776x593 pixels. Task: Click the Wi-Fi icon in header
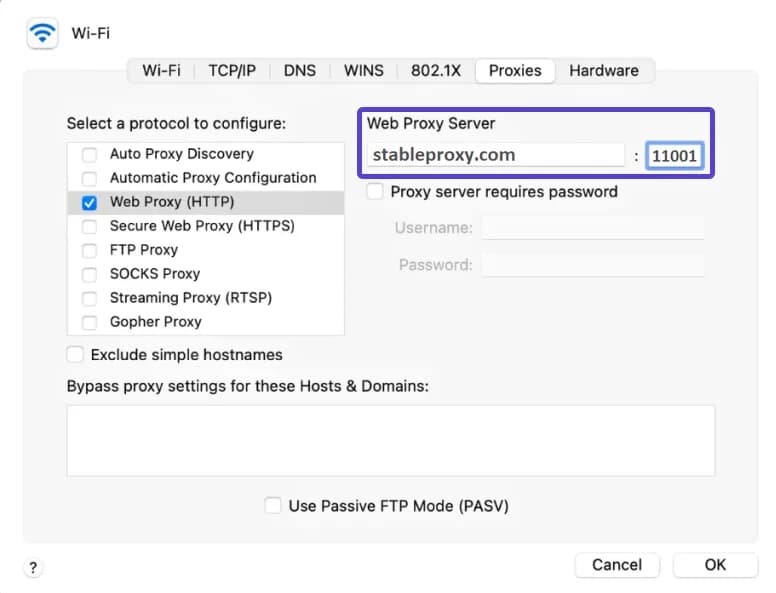(x=42, y=33)
